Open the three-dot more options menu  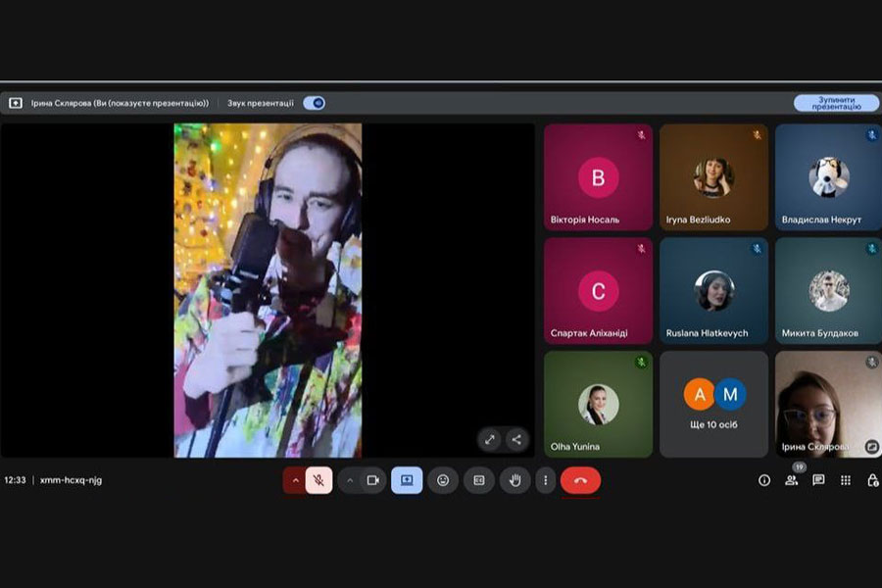pyautogui.click(x=545, y=480)
